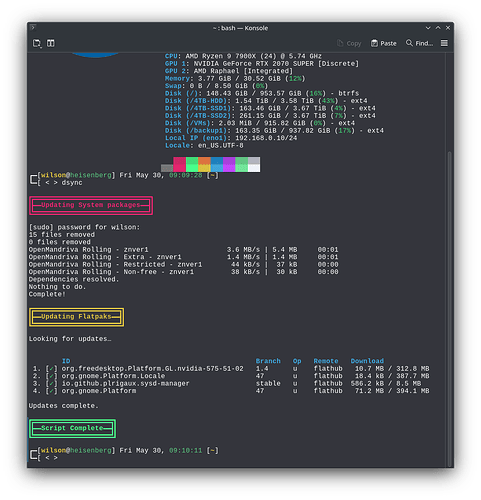The height and width of the screenshot is (500, 481).
Task: Click the pink color block in palette
Action: point(179,165)
